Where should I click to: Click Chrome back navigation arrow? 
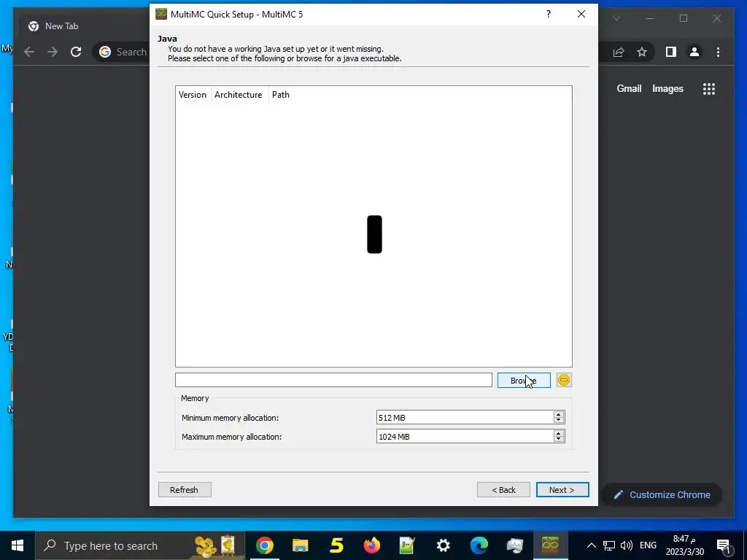tap(29, 52)
